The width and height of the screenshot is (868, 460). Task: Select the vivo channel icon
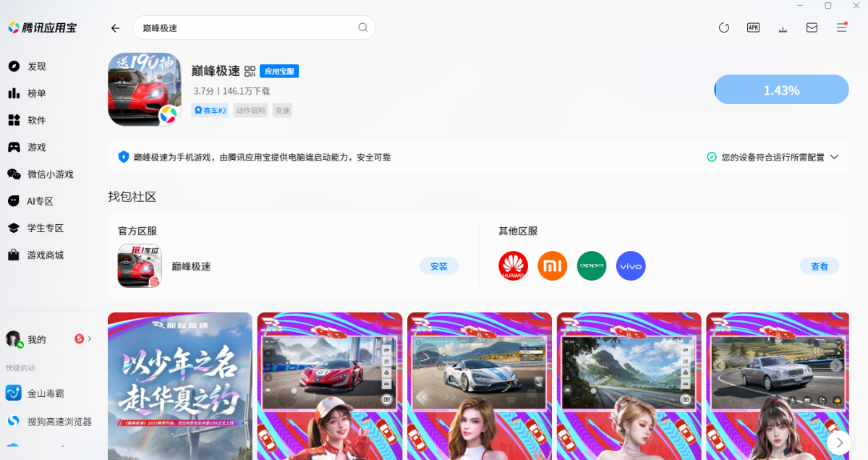click(631, 266)
